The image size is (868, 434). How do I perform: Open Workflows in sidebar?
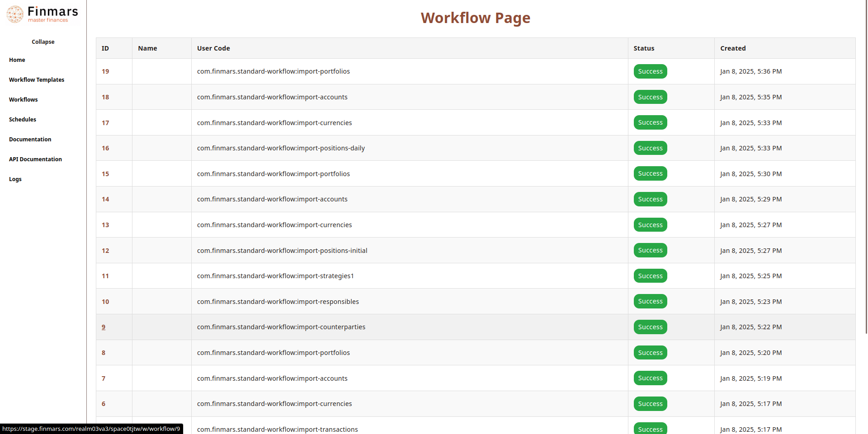[x=24, y=100]
